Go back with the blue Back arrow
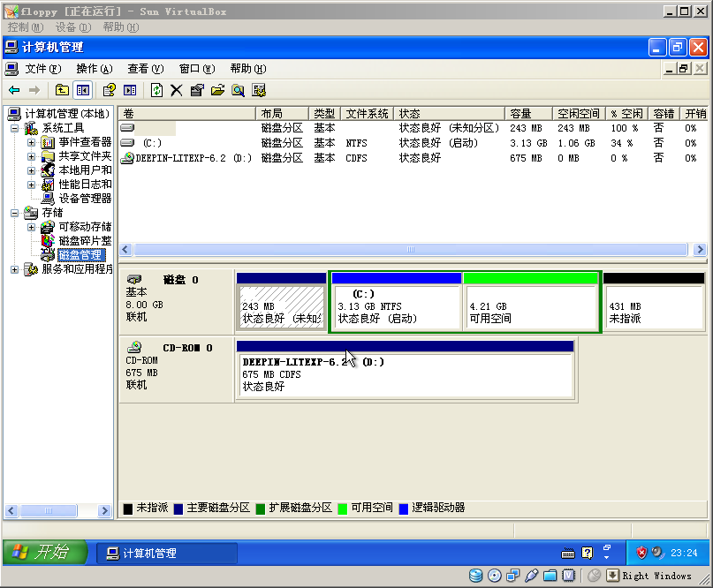Viewport: 713px width, 588px height. click(x=14, y=90)
